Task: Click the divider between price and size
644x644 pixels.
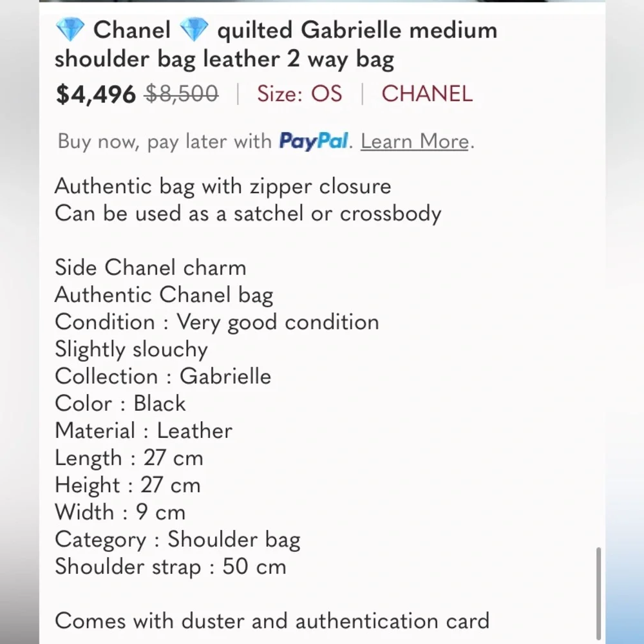Action: tap(240, 94)
